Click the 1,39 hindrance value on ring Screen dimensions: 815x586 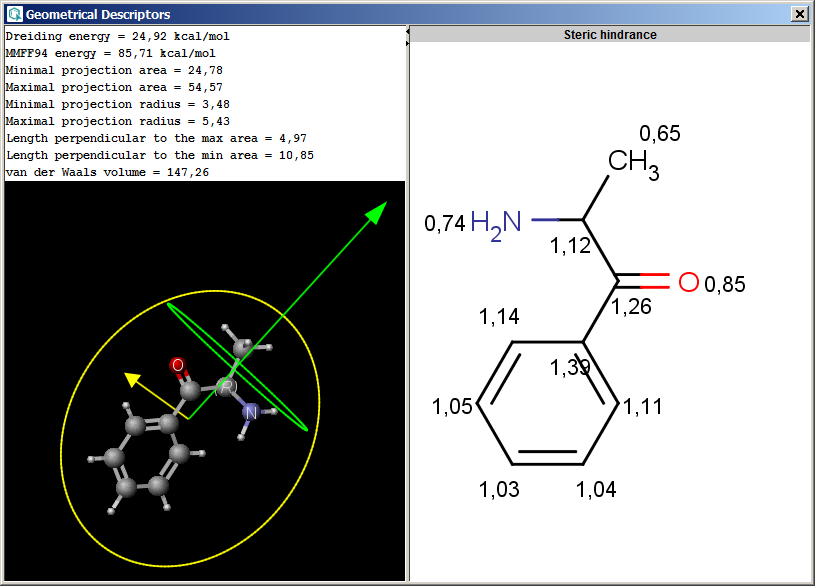[x=570, y=368]
